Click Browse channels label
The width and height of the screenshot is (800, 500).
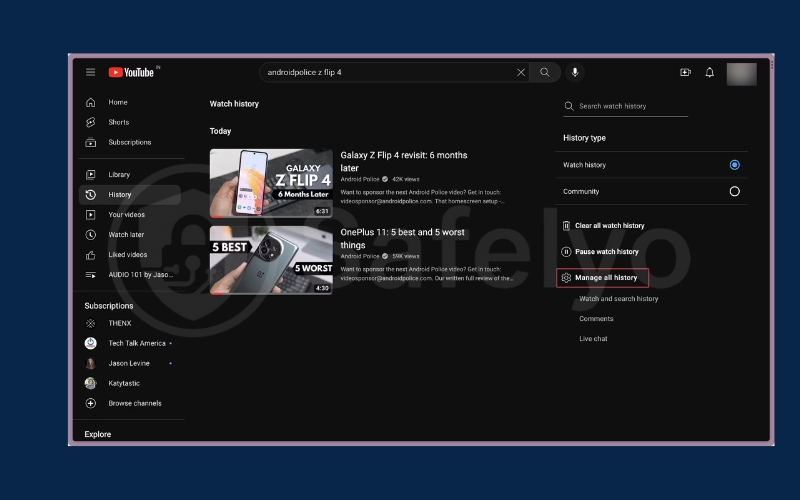pos(135,403)
